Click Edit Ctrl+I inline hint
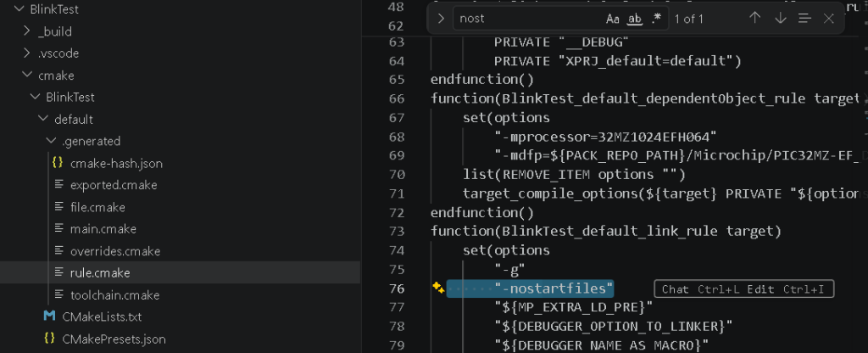The image size is (868, 353). click(786, 289)
